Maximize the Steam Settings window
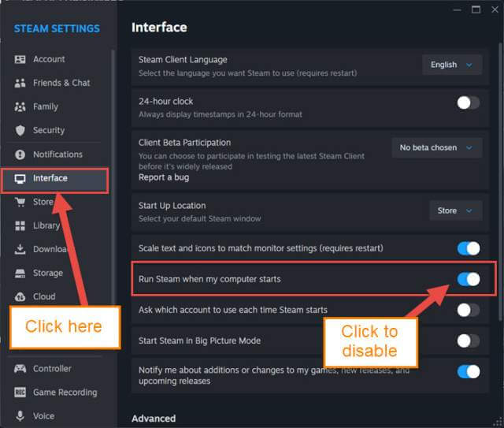Image resolution: width=504 pixels, height=428 pixels. (476, 9)
